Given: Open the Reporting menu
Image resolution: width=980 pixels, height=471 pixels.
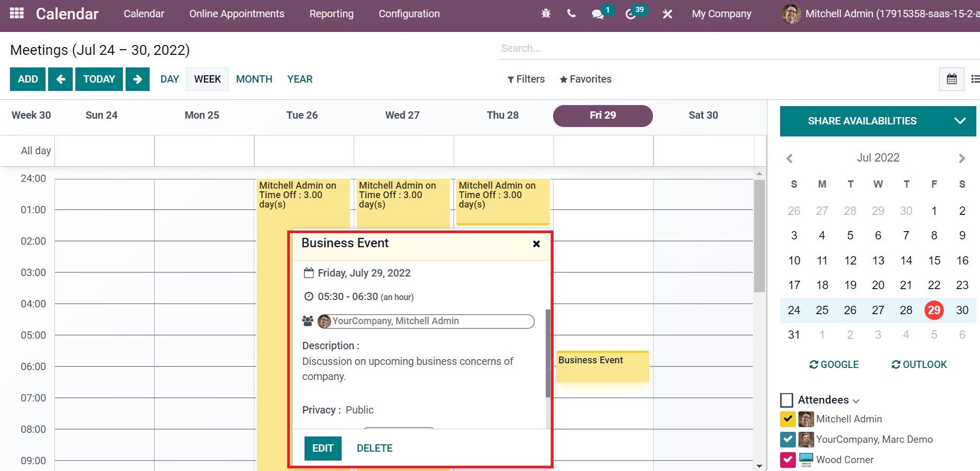Looking at the screenshot, I should coord(331,14).
